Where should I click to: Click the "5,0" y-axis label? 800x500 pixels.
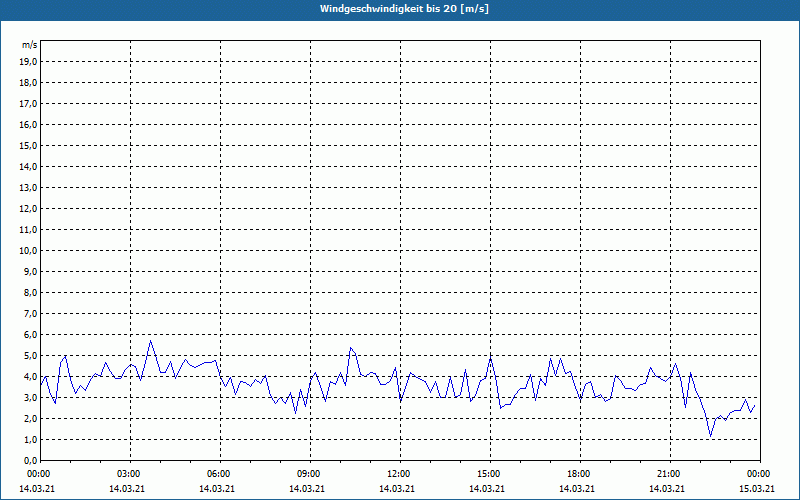click(30, 356)
